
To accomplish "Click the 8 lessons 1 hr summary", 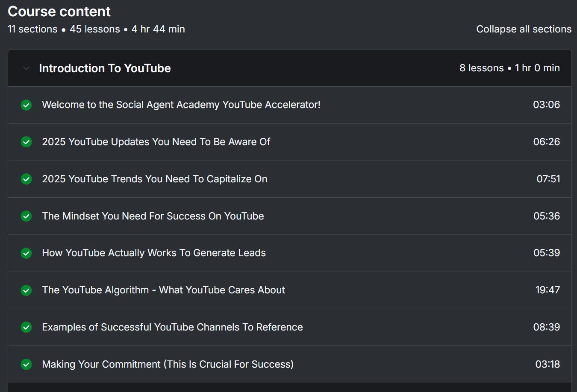I will point(509,68).
